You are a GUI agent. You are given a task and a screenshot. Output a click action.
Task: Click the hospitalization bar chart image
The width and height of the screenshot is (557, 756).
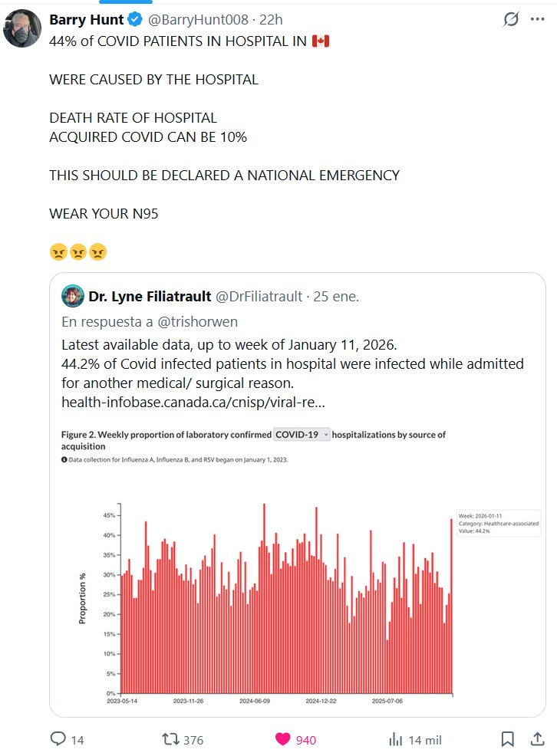pyautogui.click(x=284, y=598)
